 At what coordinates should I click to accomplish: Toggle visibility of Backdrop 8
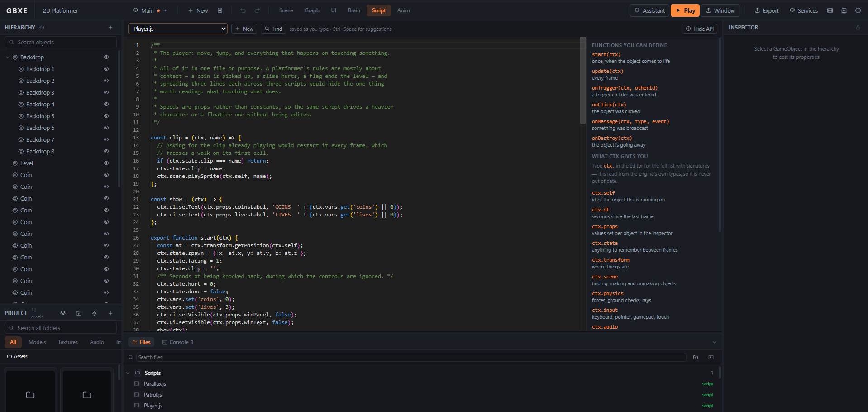pyautogui.click(x=106, y=152)
